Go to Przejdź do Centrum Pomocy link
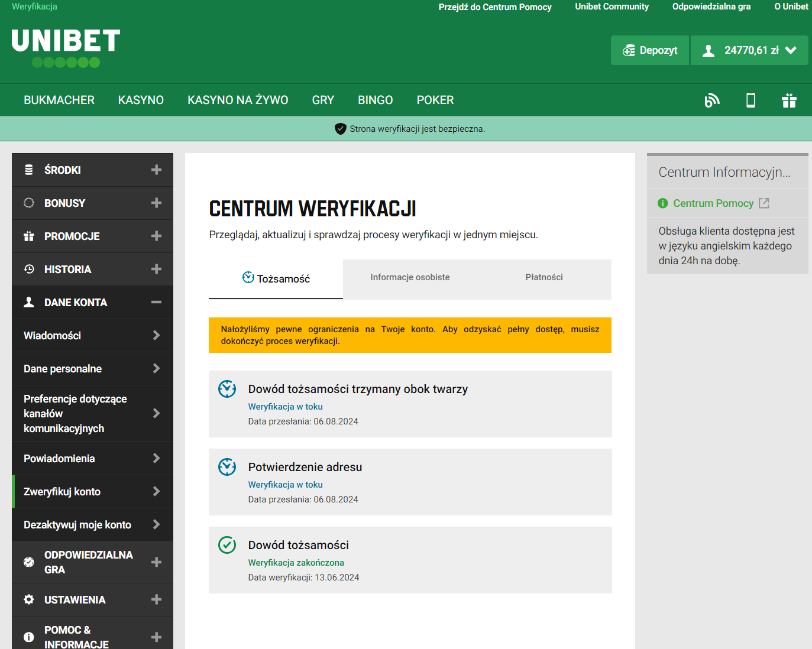This screenshot has width=812, height=649. [495, 7]
